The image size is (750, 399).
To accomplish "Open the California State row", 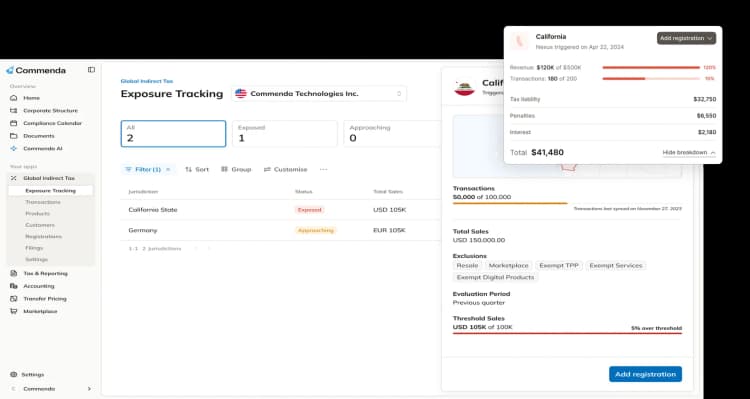I will click(280, 210).
